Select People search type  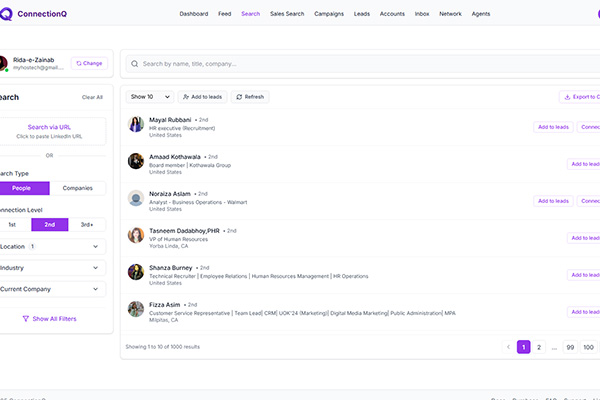point(23,188)
